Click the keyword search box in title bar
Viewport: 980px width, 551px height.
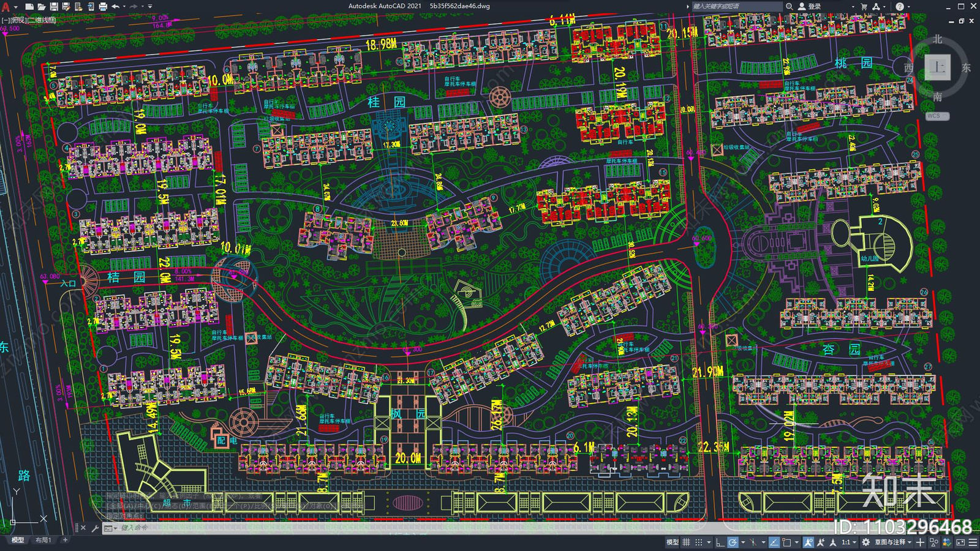click(x=735, y=6)
